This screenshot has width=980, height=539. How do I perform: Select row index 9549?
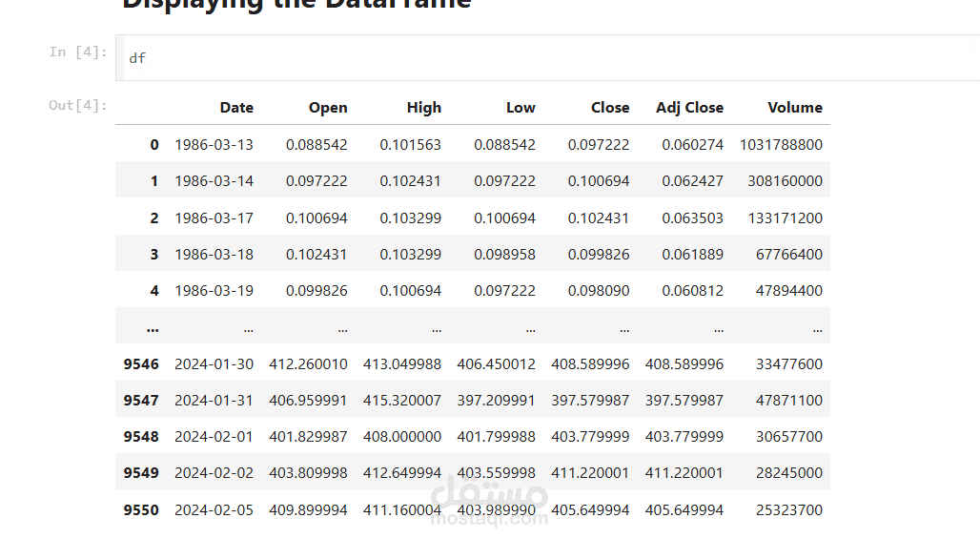(141, 473)
